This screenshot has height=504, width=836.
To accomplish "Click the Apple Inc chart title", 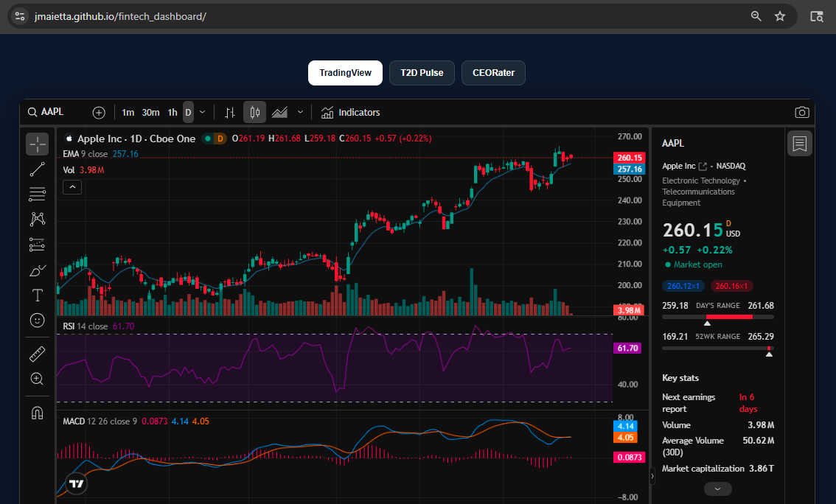I will [x=136, y=139].
